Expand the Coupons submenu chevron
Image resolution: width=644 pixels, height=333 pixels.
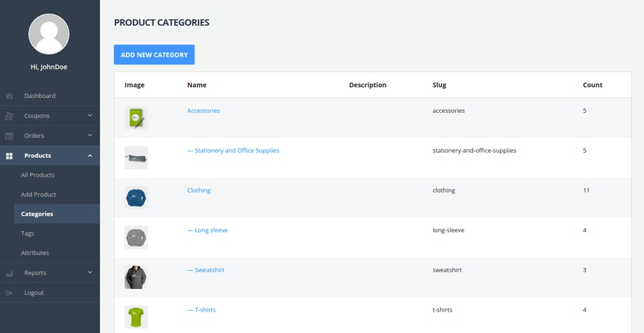point(90,116)
